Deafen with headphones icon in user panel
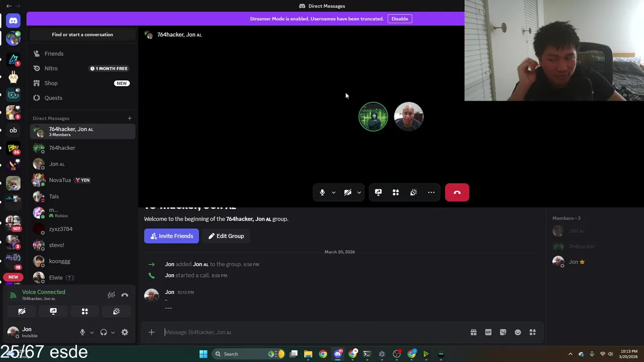The width and height of the screenshot is (644, 362). pos(104,332)
